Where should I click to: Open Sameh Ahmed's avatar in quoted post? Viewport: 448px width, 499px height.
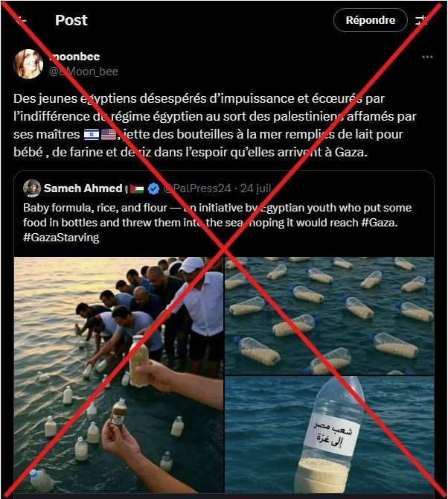[x=32, y=188]
